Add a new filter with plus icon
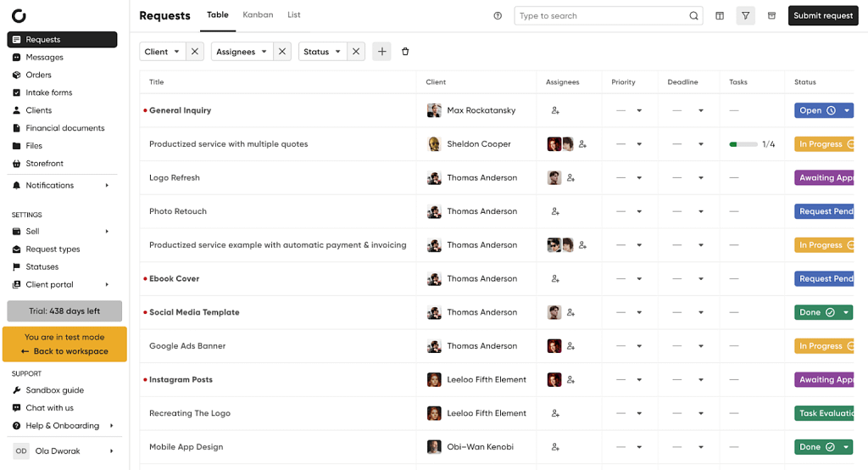Image resolution: width=868 pixels, height=470 pixels. coord(382,52)
